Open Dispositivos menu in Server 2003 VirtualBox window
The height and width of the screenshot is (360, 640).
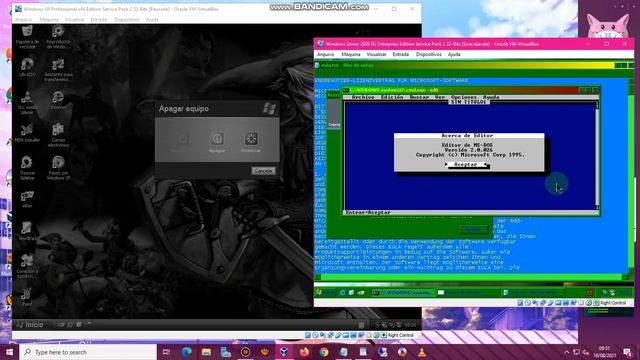coord(429,54)
